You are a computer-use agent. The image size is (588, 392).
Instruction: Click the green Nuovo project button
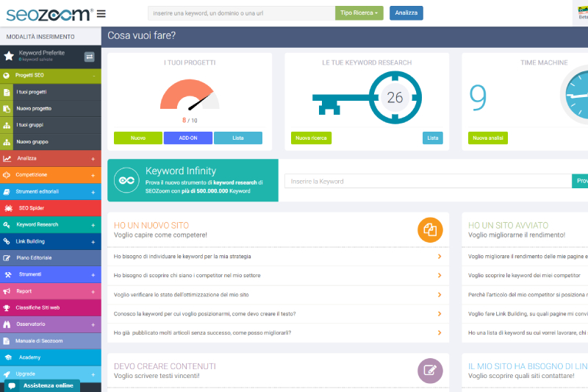(x=138, y=138)
